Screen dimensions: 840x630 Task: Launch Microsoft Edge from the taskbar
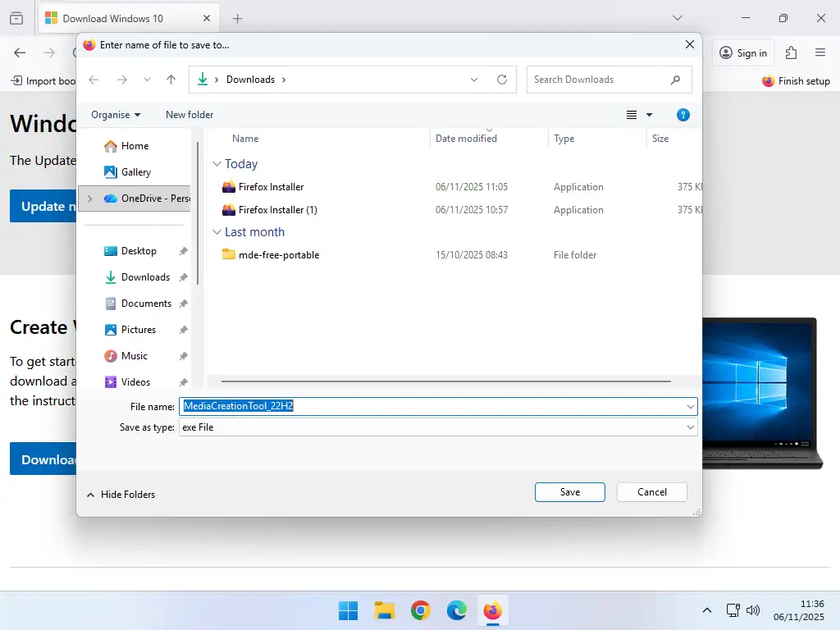point(456,610)
